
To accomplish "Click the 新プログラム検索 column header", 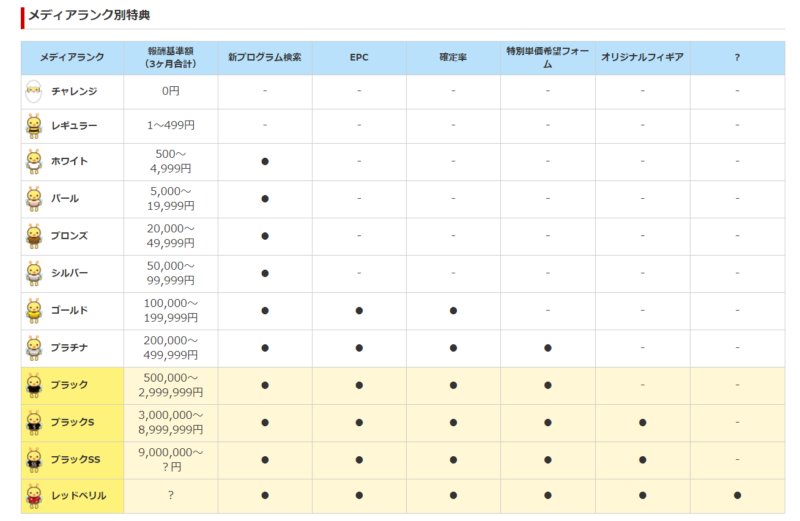I will pyautogui.click(x=265, y=57).
